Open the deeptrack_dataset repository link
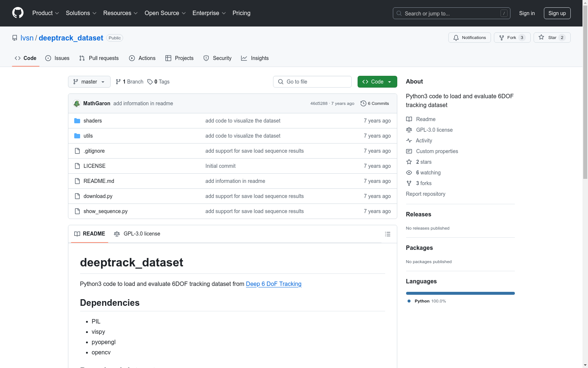This screenshot has width=588, height=368. point(71,38)
